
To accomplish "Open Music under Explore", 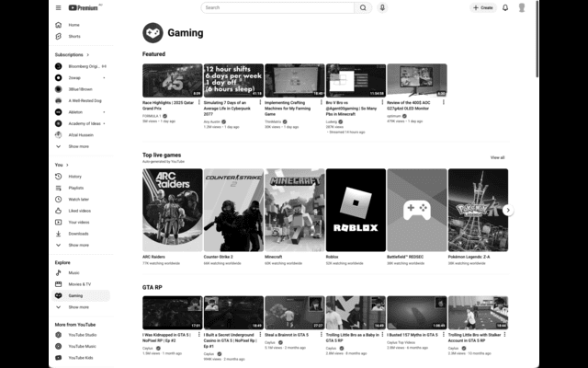I will point(82,273).
